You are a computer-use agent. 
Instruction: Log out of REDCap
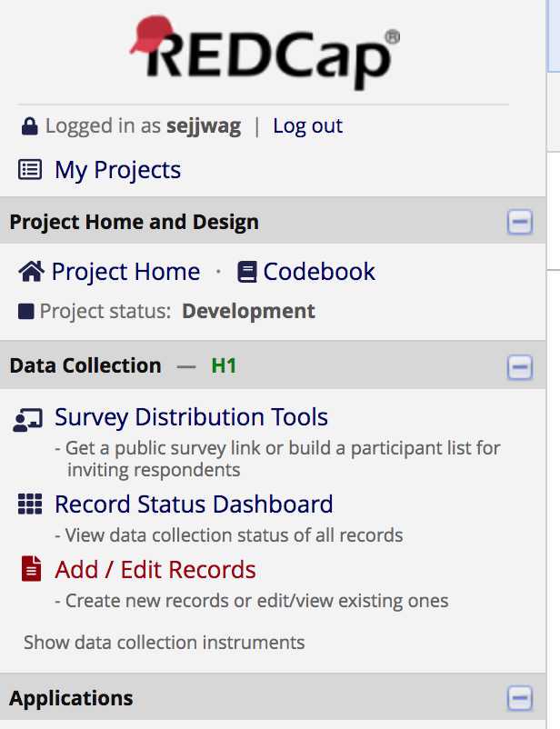tap(307, 126)
